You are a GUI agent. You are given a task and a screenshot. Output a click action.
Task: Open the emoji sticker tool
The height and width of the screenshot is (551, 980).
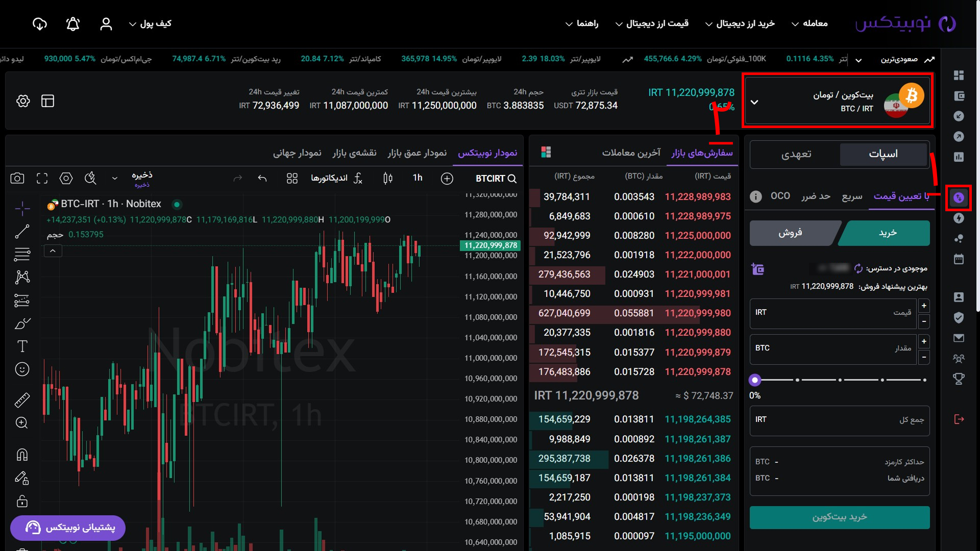pyautogui.click(x=22, y=369)
